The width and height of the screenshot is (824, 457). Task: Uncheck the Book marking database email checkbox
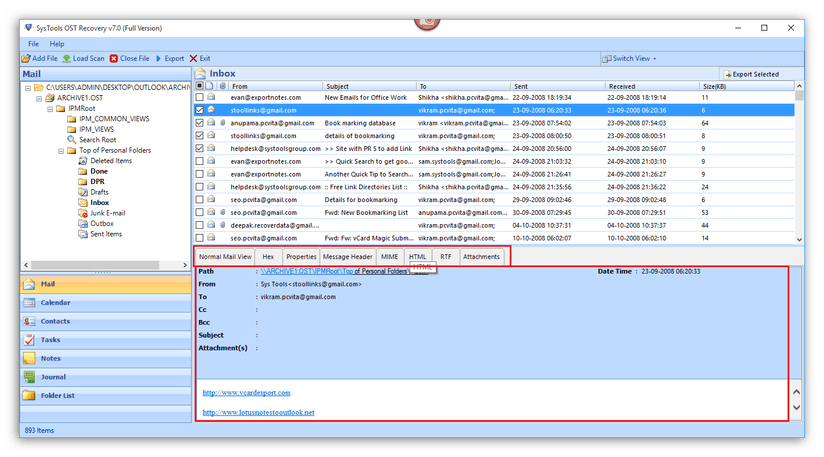click(x=199, y=123)
